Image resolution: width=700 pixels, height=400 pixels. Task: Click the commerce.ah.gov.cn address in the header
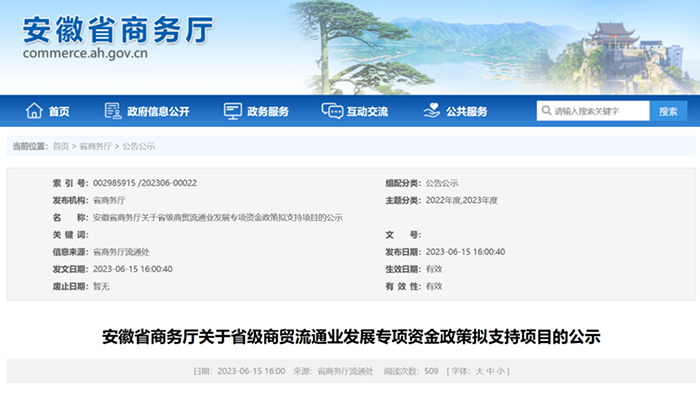[86, 54]
